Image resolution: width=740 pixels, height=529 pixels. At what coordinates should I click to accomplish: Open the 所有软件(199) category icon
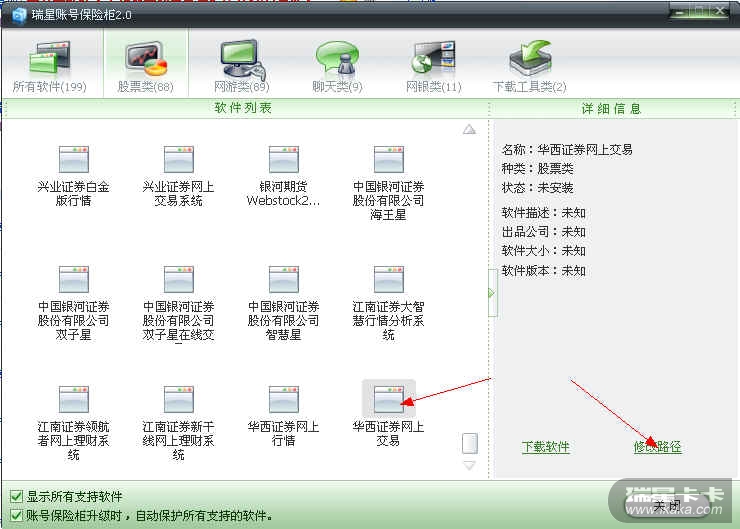point(50,58)
